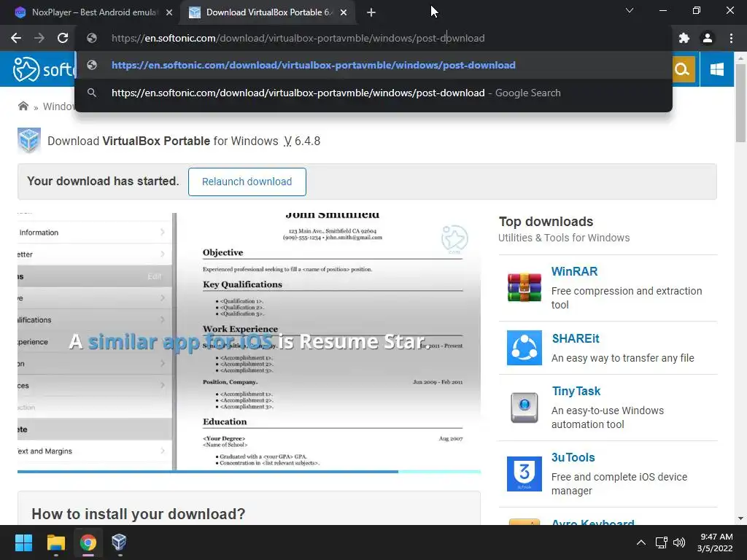747x560 pixels.
Task: Click the SHAREit icon
Action: click(524, 348)
